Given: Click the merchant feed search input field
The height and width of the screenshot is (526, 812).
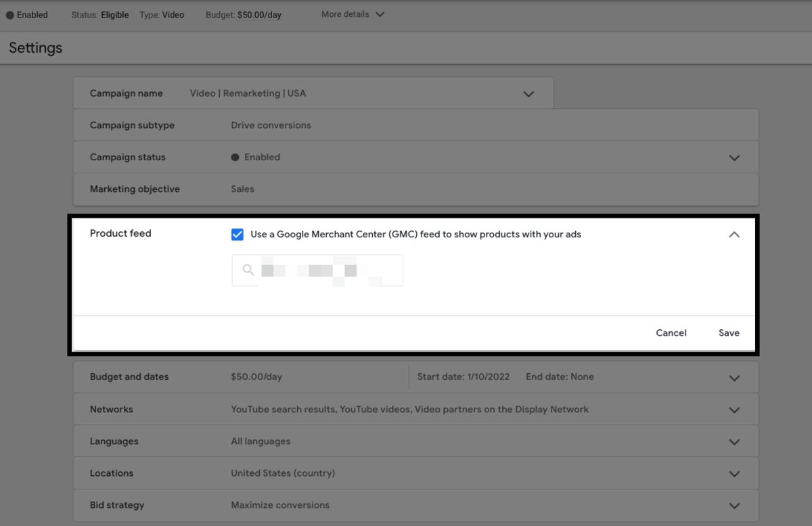Looking at the screenshot, I should click(x=317, y=270).
